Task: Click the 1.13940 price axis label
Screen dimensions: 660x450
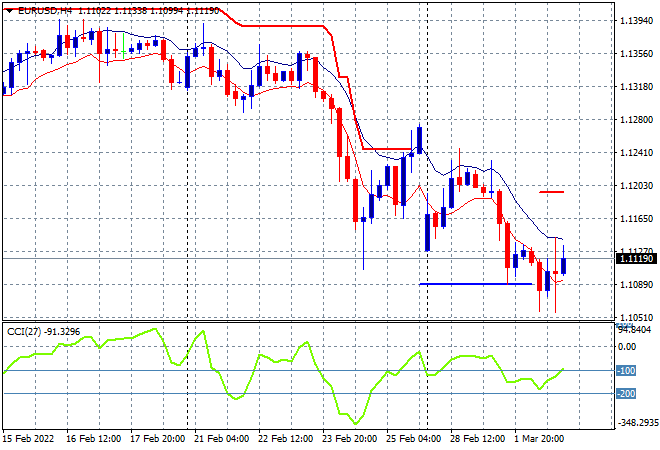Action: point(637,21)
